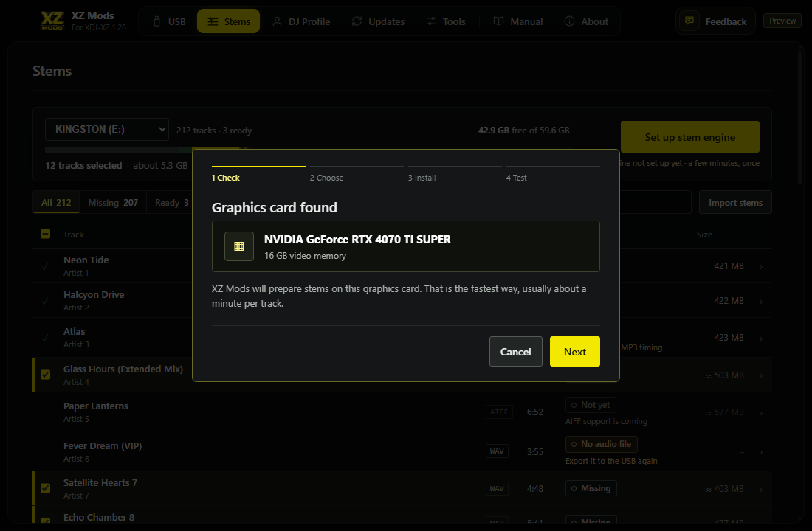812x531 pixels.
Task: Click the Import stems button
Action: 735,202
